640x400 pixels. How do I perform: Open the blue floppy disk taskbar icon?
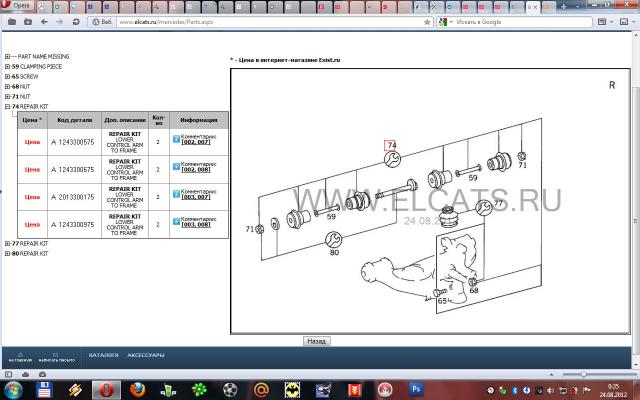tap(44, 390)
